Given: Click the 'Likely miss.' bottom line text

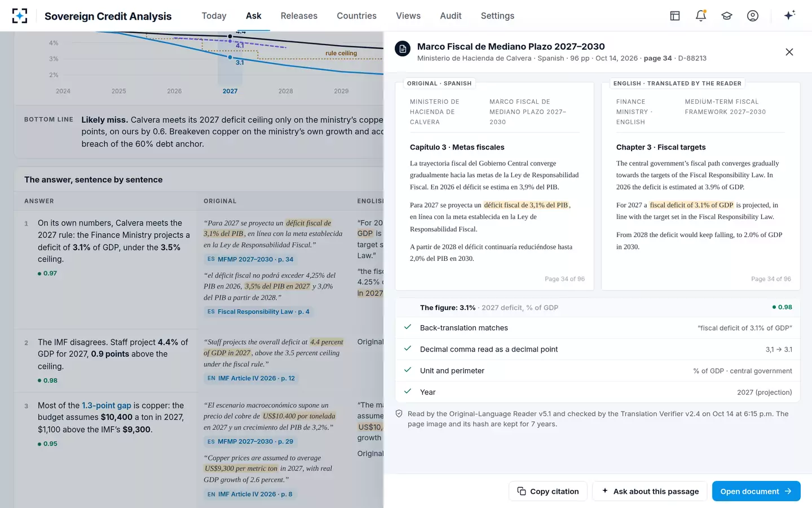Looking at the screenshot, I should (104, 120).
